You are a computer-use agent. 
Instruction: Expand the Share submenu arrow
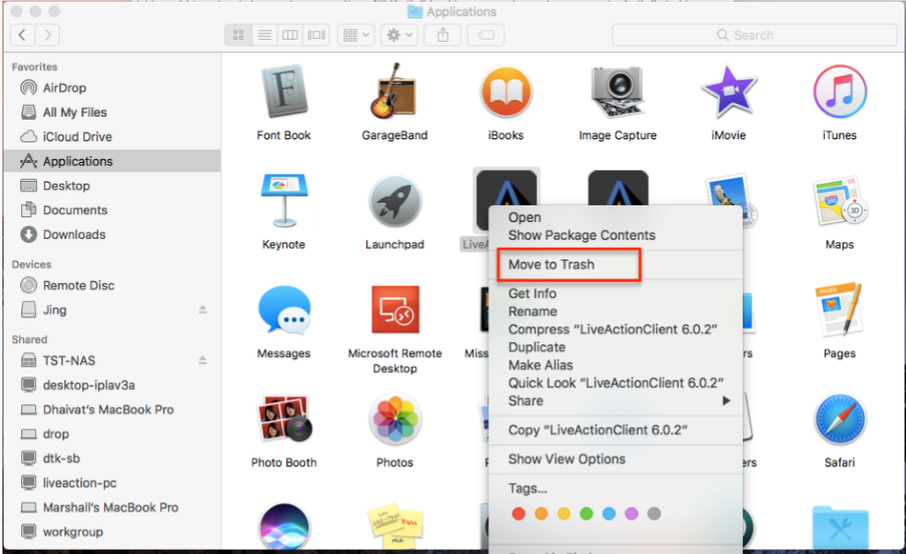[726, 401]
